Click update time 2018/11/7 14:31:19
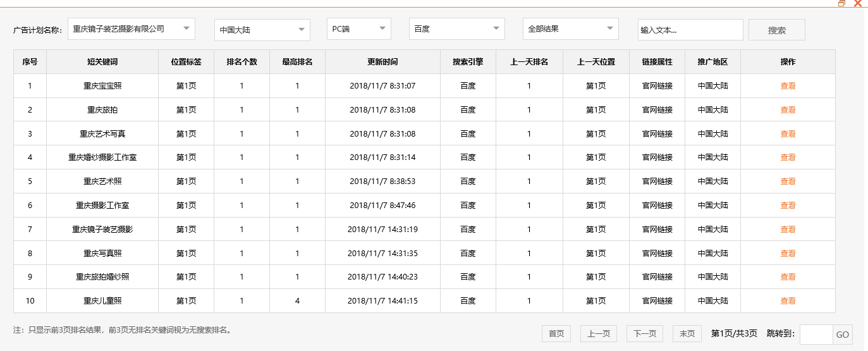 tap(382, 230)
